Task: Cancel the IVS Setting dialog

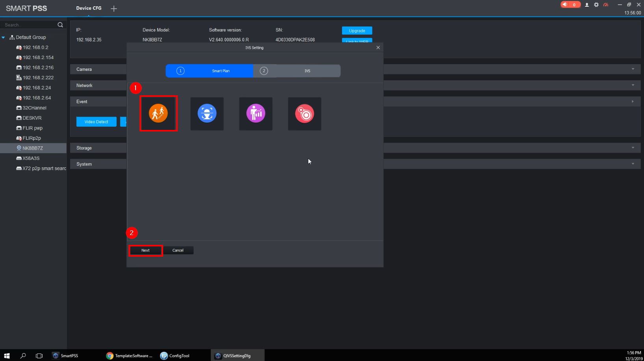Action: pyautogui.click(x=178, y=250)
